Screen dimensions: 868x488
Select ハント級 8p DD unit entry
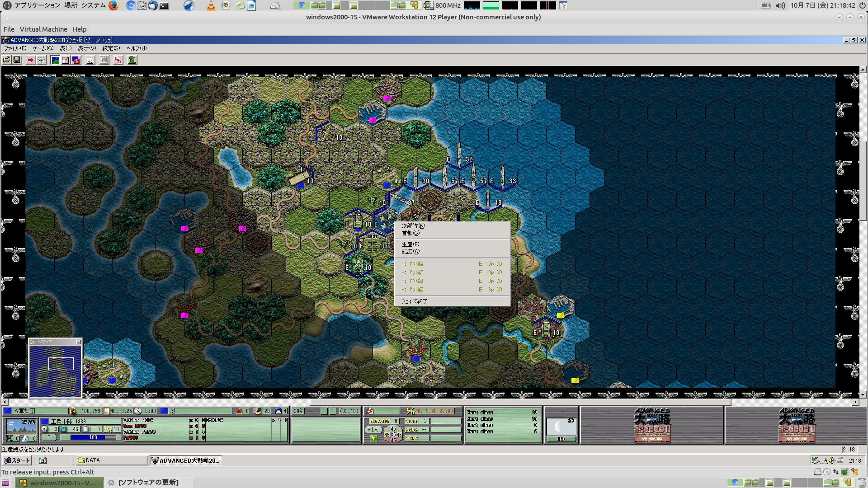(x=452, y=281)
